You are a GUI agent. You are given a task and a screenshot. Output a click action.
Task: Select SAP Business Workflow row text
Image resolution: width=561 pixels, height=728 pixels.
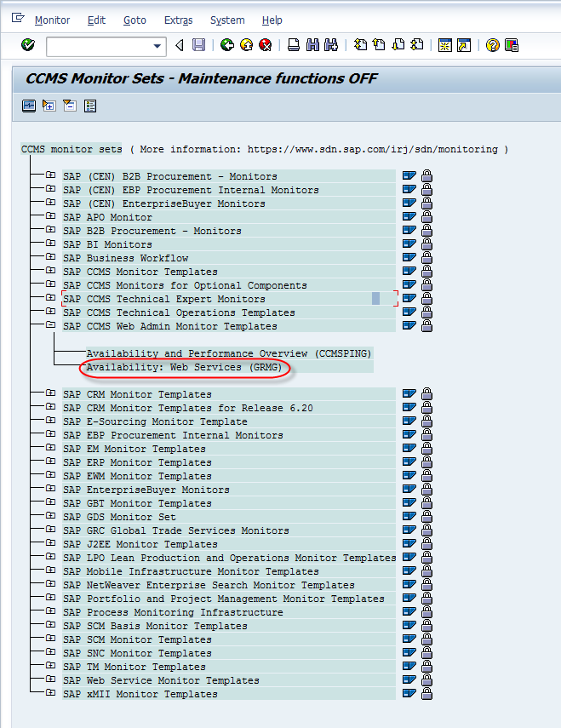click(x=126, y=258)
